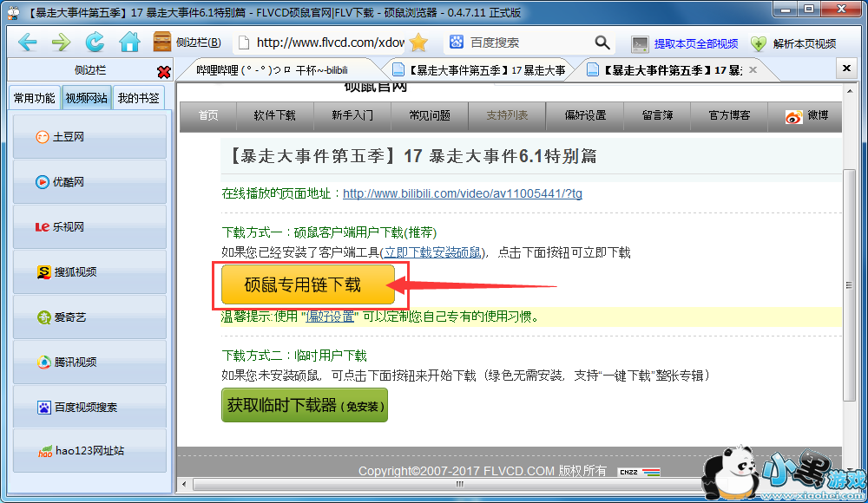
Task: Open 百度视频搜索 from the sidebar
Action: tap(89, 408)
